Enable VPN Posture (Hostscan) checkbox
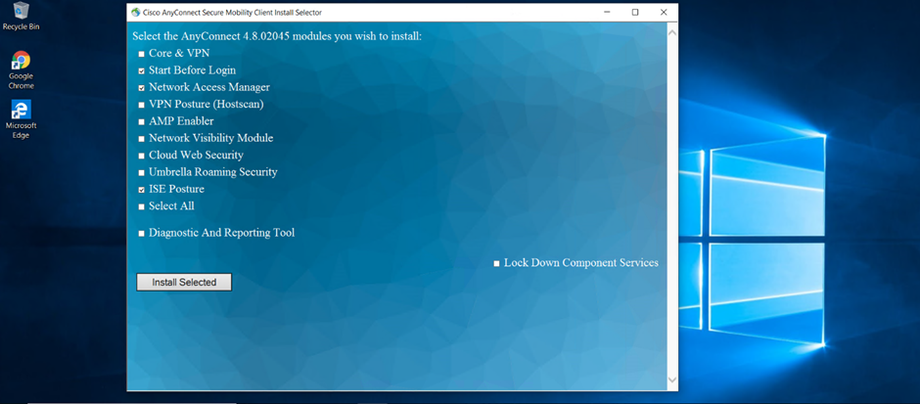 pos(141,105)
